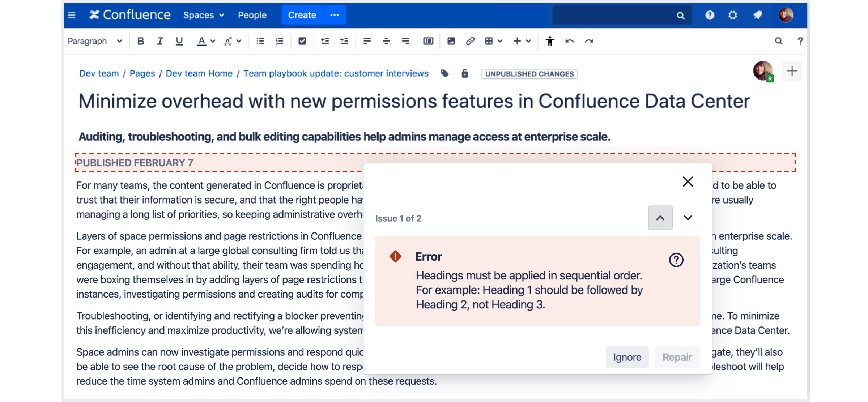Indent the current line

point(344,41)
